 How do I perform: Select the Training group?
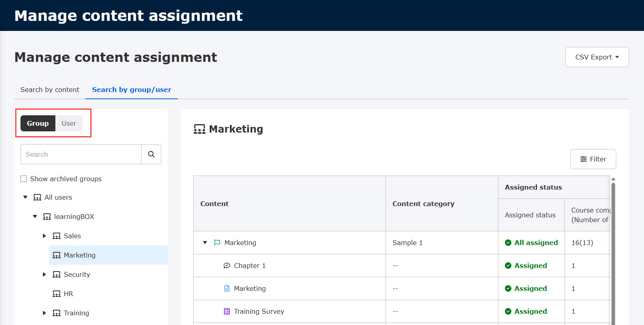point(76,313)
